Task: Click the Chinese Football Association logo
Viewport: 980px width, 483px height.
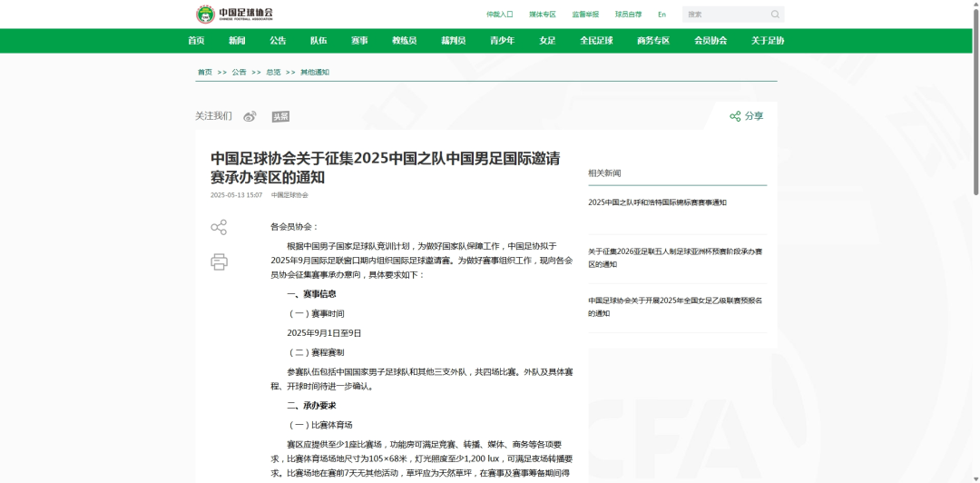Action: pyautogui.click(x=234, y=15)
